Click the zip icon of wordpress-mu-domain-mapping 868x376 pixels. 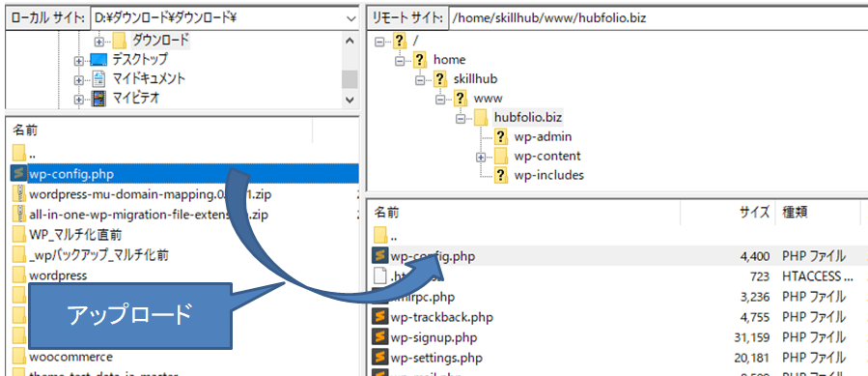(18, 194)
